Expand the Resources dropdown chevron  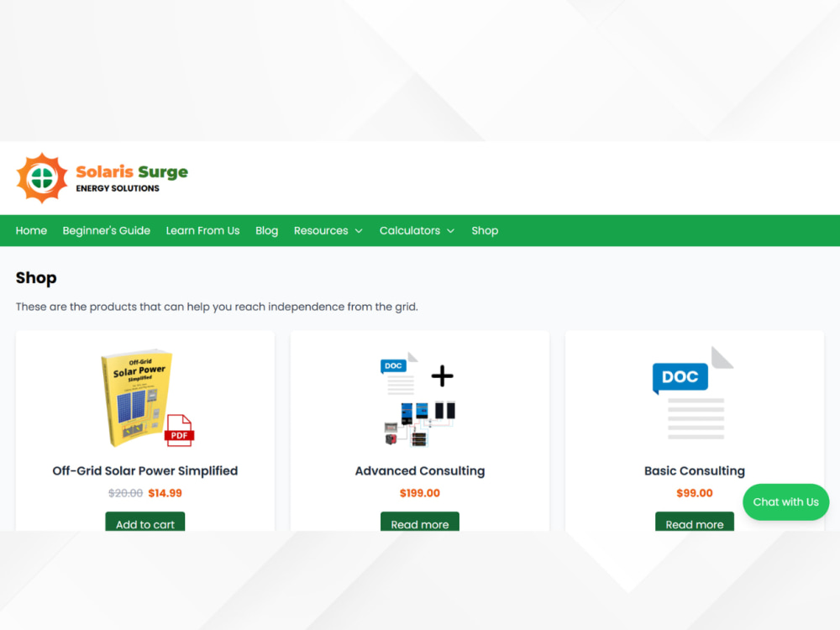click(x=359, y=231)
